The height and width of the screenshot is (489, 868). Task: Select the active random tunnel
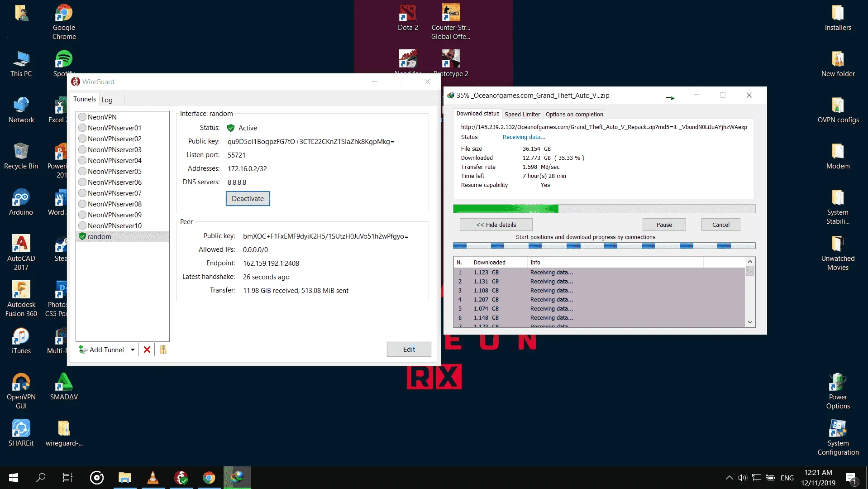pos(122,236)
